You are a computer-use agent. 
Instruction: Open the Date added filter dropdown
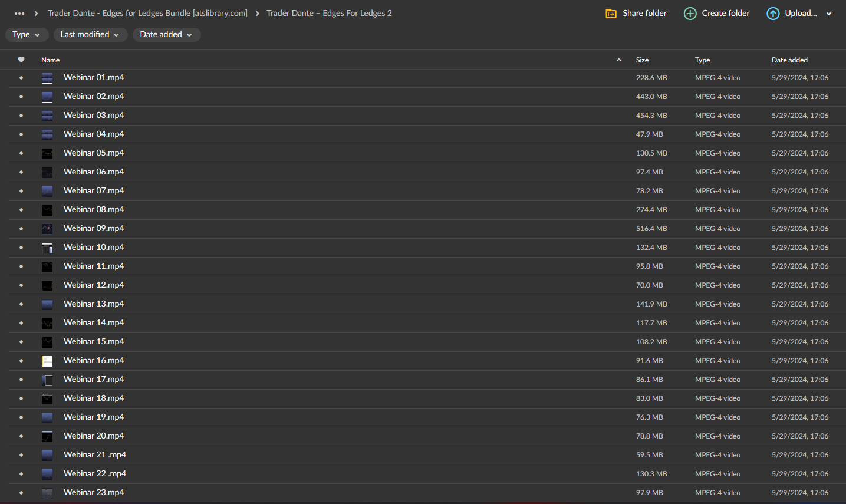click(166, 35)
